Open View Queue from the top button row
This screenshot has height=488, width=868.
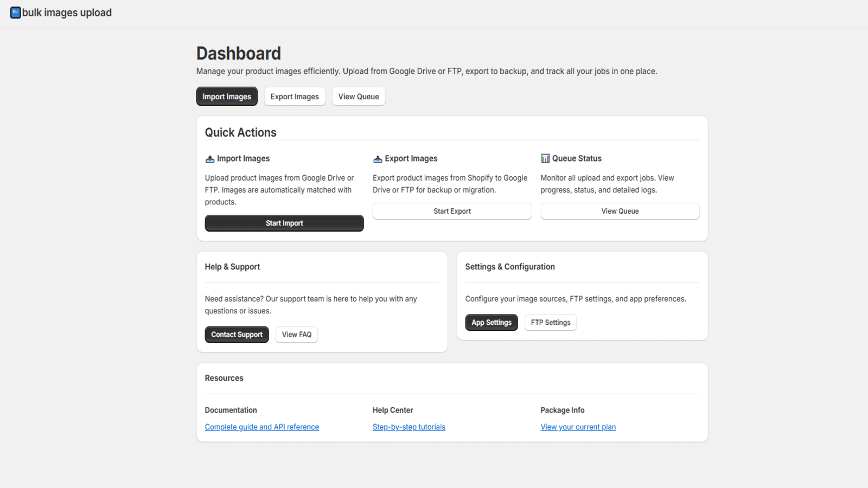coord(359,97)
